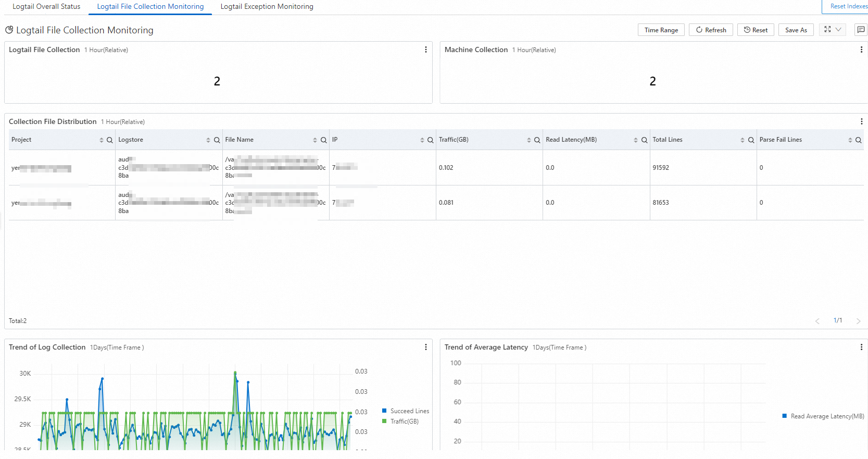Search the Project column with magnifier icon
The height and width of the screenshot is (459, 868).
[110, 140]
